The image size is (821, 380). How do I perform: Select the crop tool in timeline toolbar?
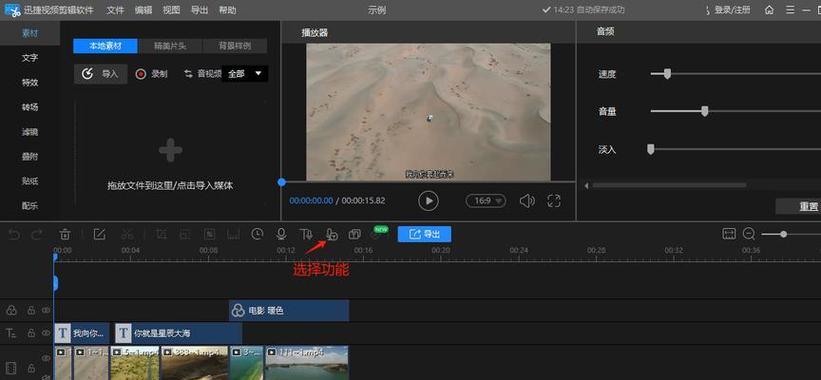tap(161, 234)
